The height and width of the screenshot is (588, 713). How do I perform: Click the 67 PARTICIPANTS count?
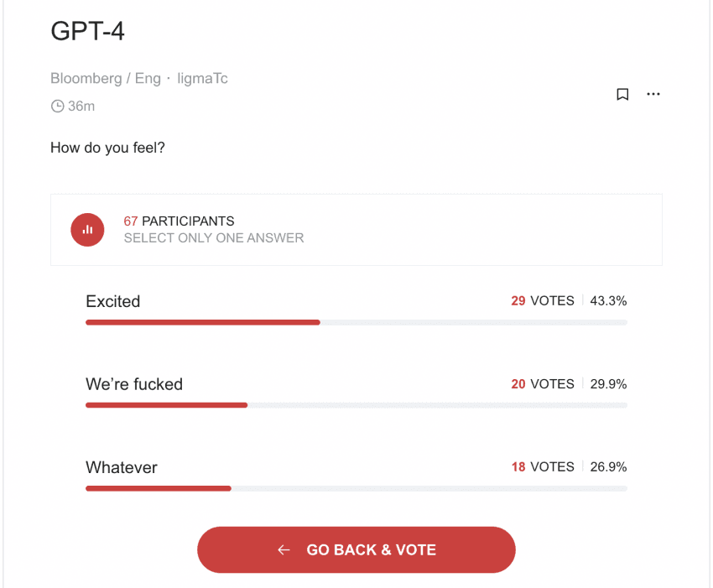coord(179,221)
